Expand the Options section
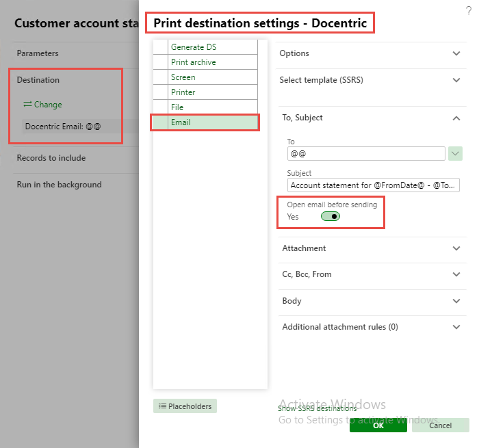479x448 pixels. click(x=456, y=53)
